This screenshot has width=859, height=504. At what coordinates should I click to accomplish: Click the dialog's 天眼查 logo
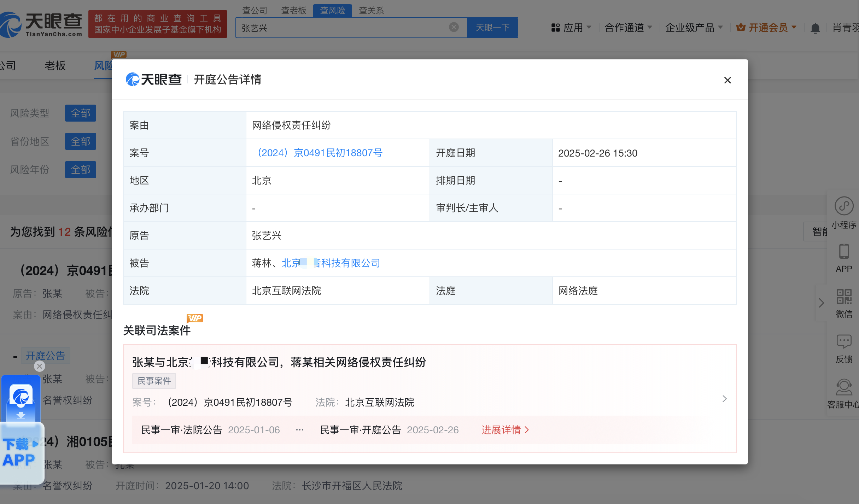coord(154,80)
